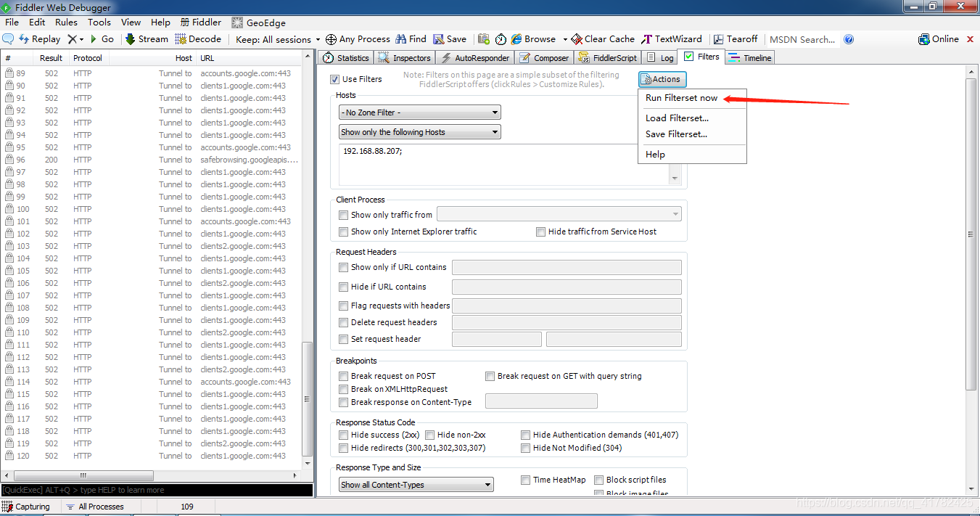Click the Save sessions toolbar button
The width and height of the screenshot is (980, 516).
(450, 39)
